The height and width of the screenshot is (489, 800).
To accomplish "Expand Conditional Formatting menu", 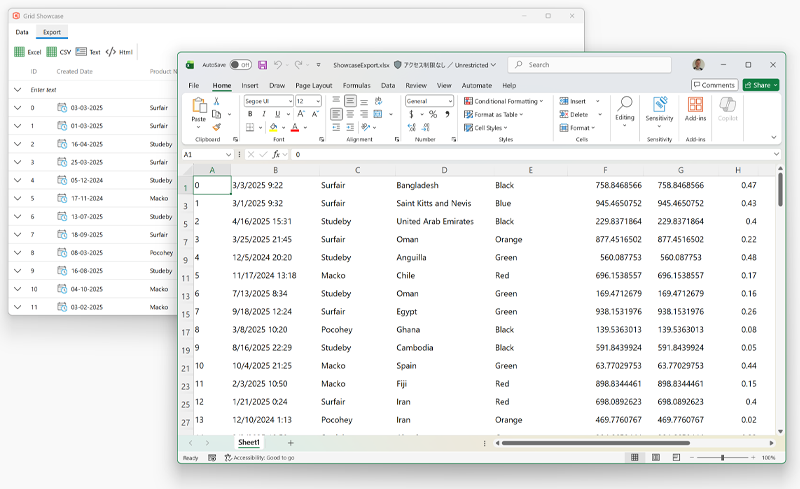I will pyautogui.click(x=504, y=101).
